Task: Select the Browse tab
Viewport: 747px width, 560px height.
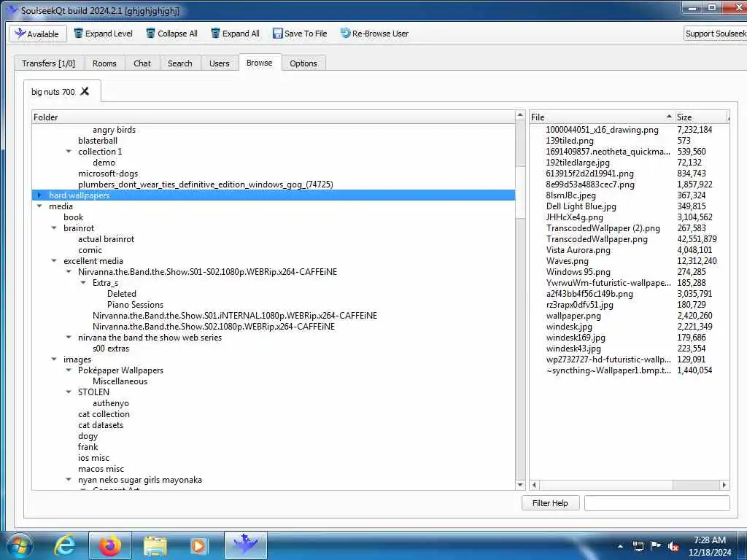Action: (260, 63)
